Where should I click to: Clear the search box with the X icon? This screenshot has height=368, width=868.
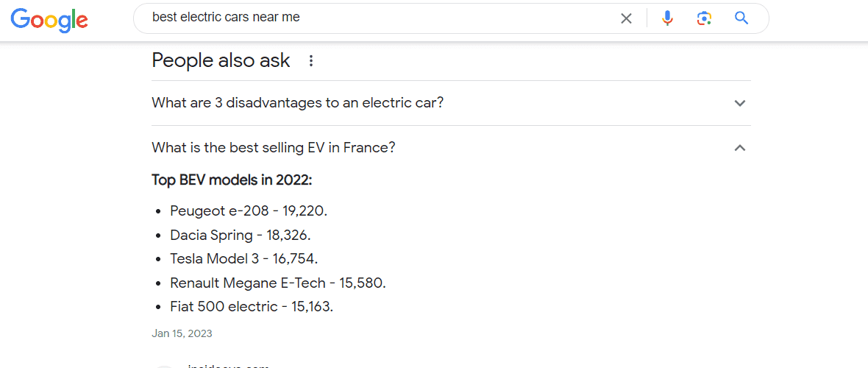[626, 18]
